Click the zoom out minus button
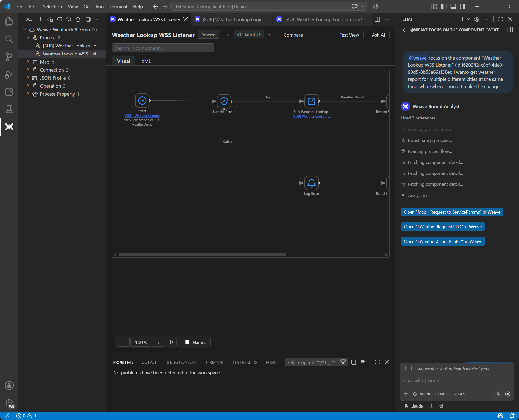This screenshot has width=519, height=420. point(124,342)
